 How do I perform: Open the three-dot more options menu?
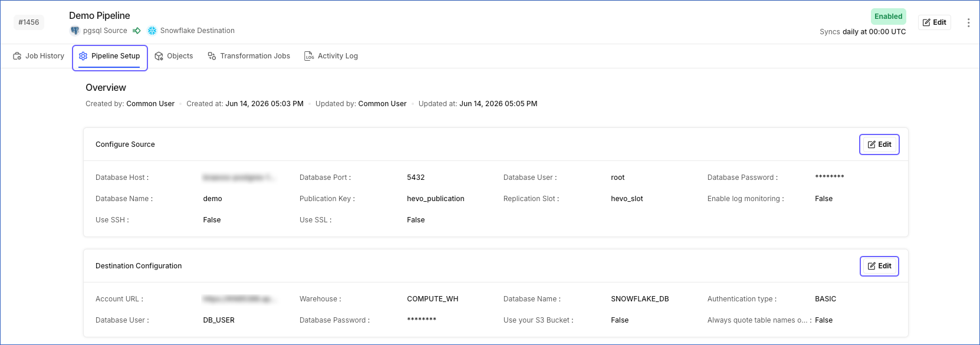[968, 22]
